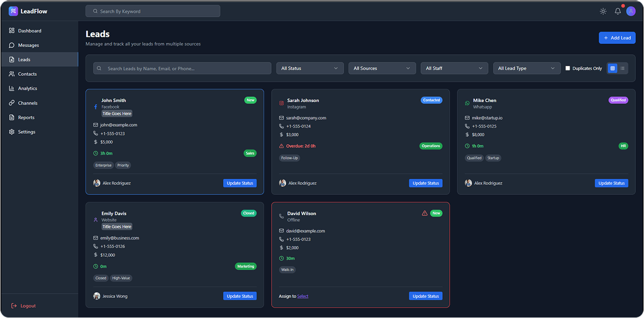Open the All Sources dropdown
This screenshot has height=318, width=644.
click(x=382, y=68)
